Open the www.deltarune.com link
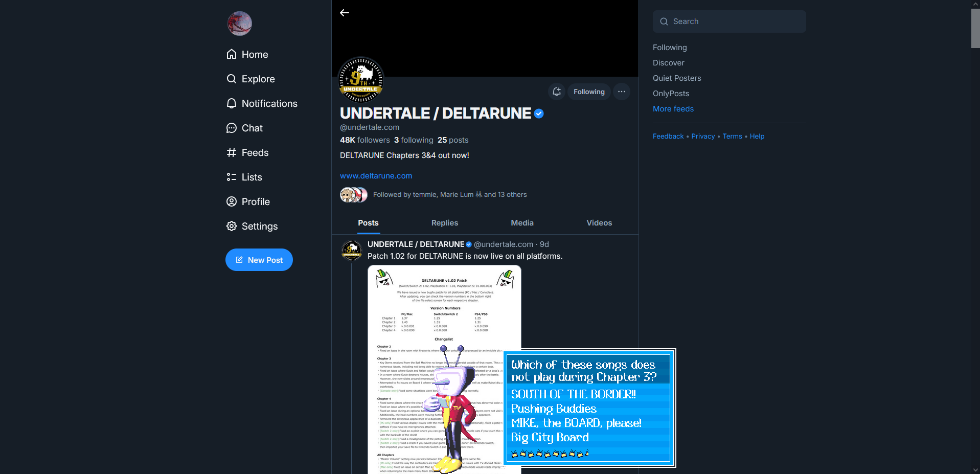The width and height of the screenshot is (980, 474). [x=376, y=176]
